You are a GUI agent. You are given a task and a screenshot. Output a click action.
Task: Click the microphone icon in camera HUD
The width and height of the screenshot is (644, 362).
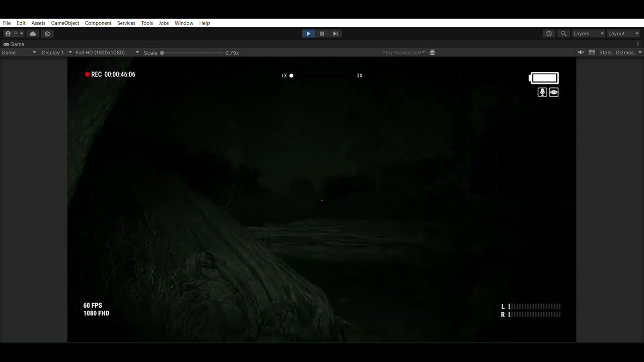coord(542,93)
